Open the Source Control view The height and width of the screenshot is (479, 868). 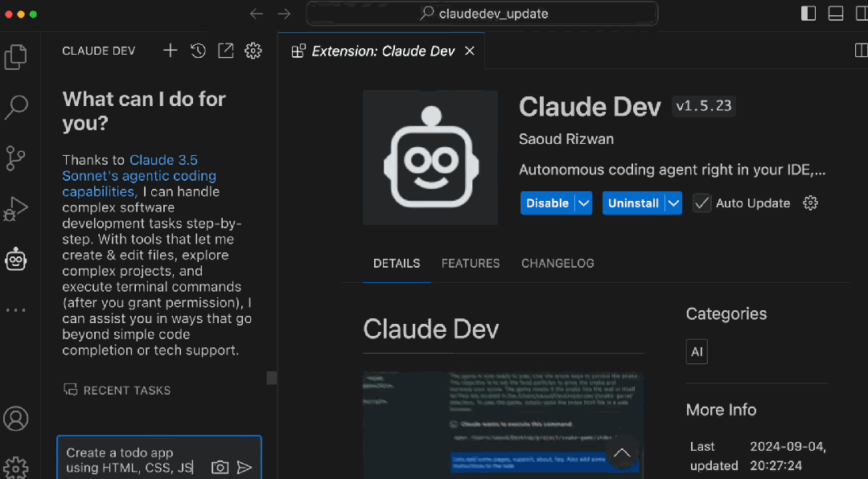(x=15, y=158)
